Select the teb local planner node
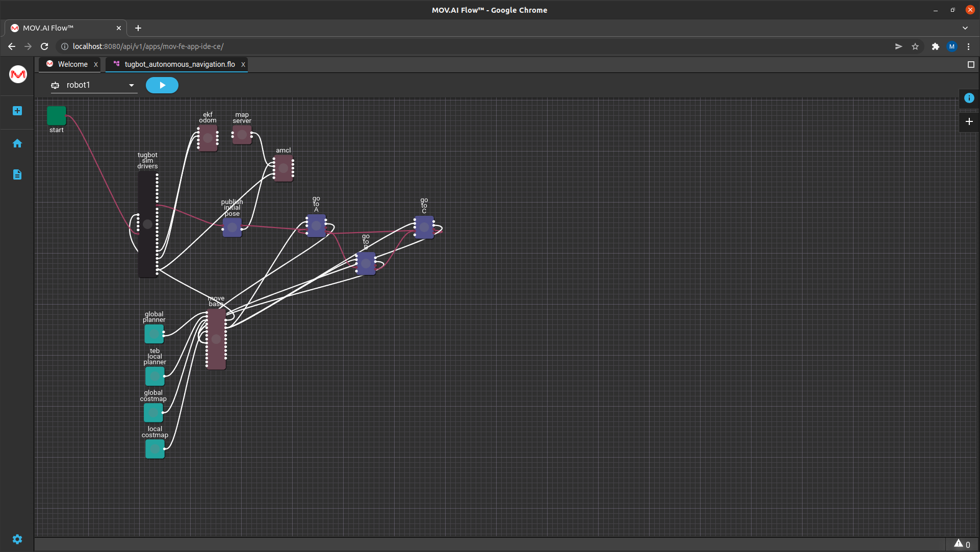980x552 pixels. 155,377
